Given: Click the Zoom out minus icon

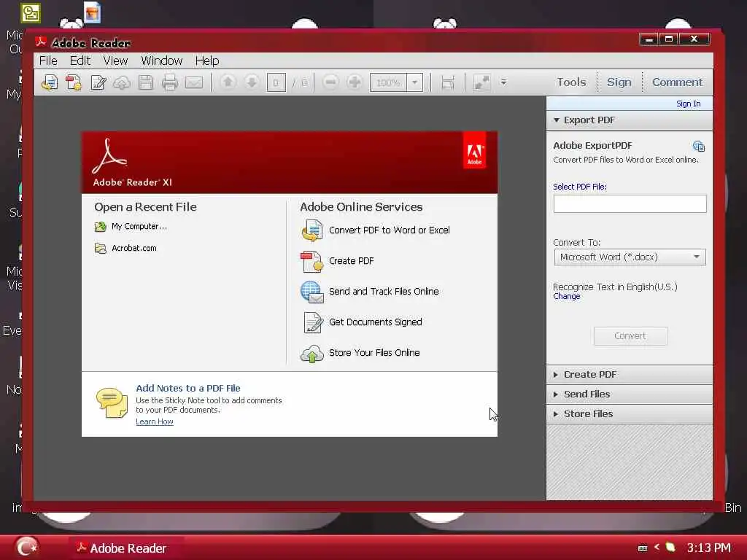Looking at the screenshot, I should 330,82.
